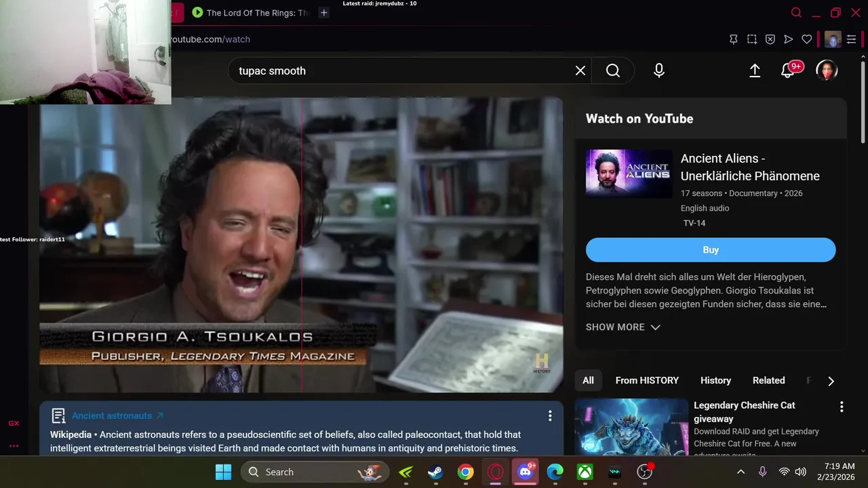This screenshot has height=488, width=868.
Task: Click the GX icon in Opera sidebar
Action: pos(14,423)
